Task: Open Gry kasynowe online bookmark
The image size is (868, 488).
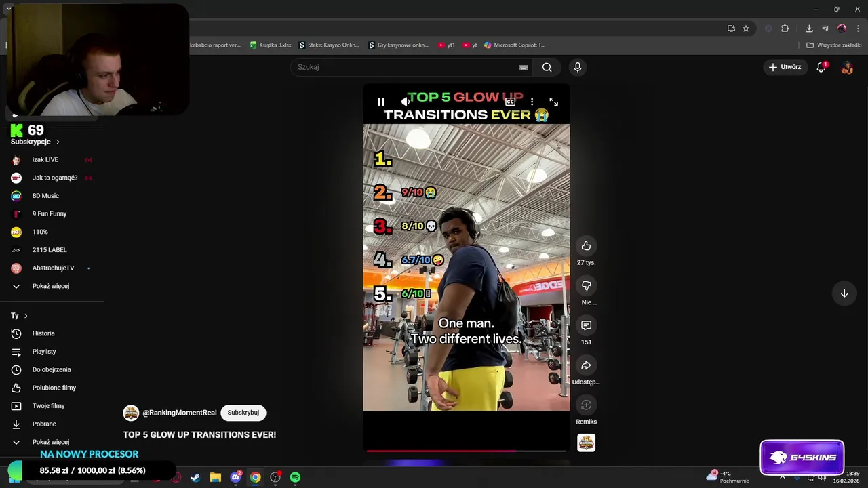Action: click(x=399, y=45)
